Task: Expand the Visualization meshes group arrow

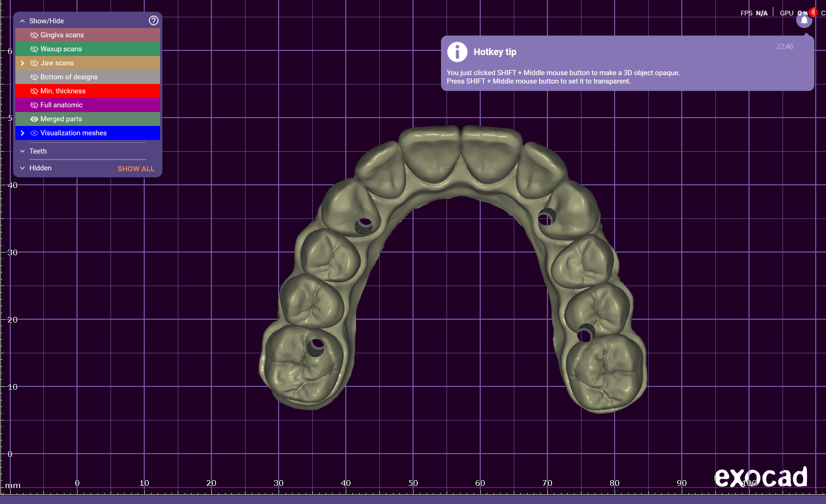Action: pos(22,133)
